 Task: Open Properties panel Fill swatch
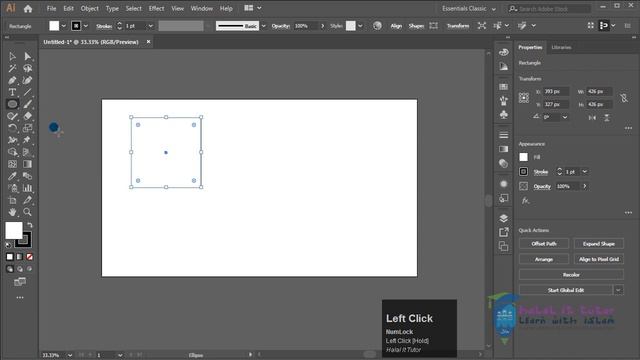point(524,157)
